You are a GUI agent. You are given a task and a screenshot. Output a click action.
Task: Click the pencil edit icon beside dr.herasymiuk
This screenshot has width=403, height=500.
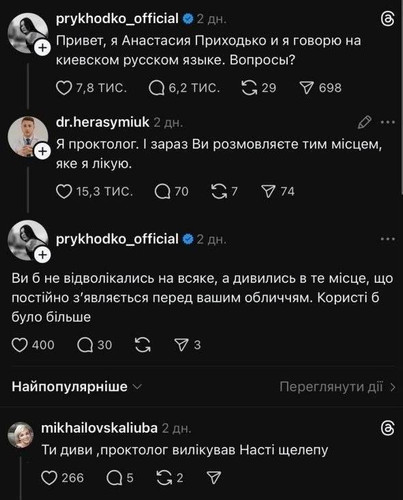[x=364, y=122]
